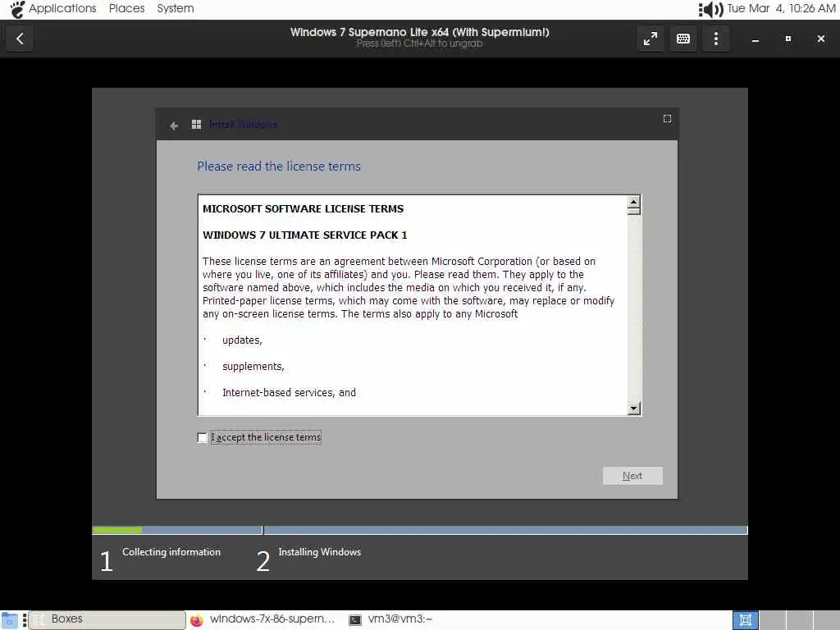
Task: Click the Firefox icon in taskbar
Action: [x=197, y=620]
